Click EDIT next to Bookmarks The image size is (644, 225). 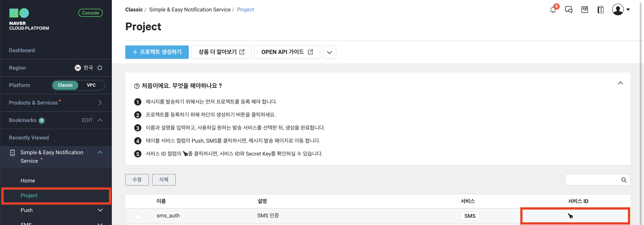pyautogui.click(x=87, y=120)
